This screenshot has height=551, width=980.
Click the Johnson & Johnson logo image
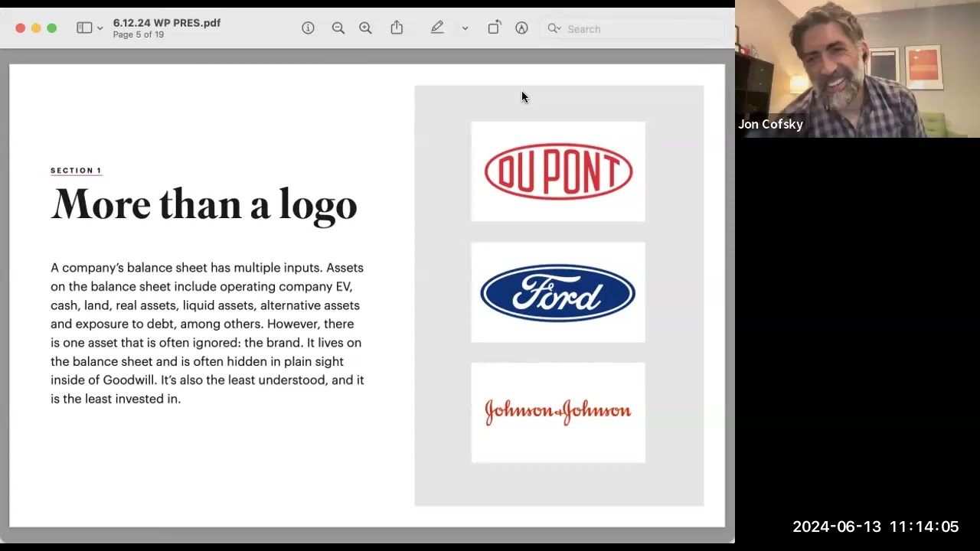(558, 412)
